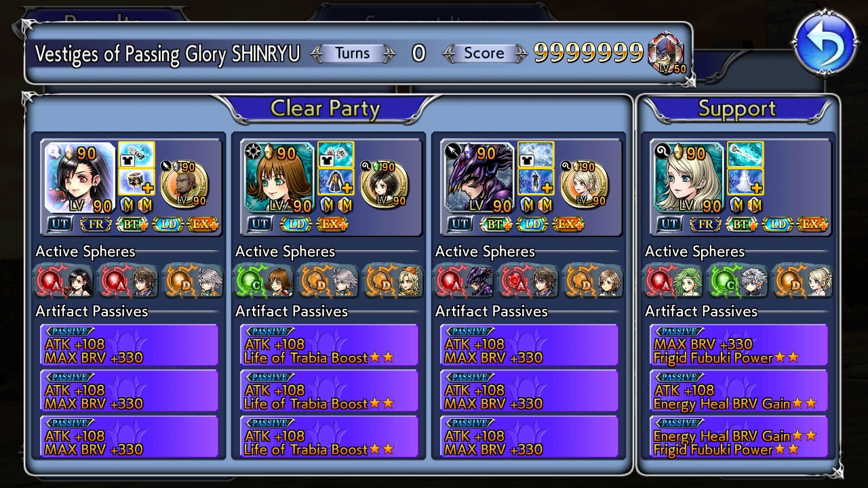Tap the UT badge under support character
This screenshot has height=488, width=868.
(669, 224)
